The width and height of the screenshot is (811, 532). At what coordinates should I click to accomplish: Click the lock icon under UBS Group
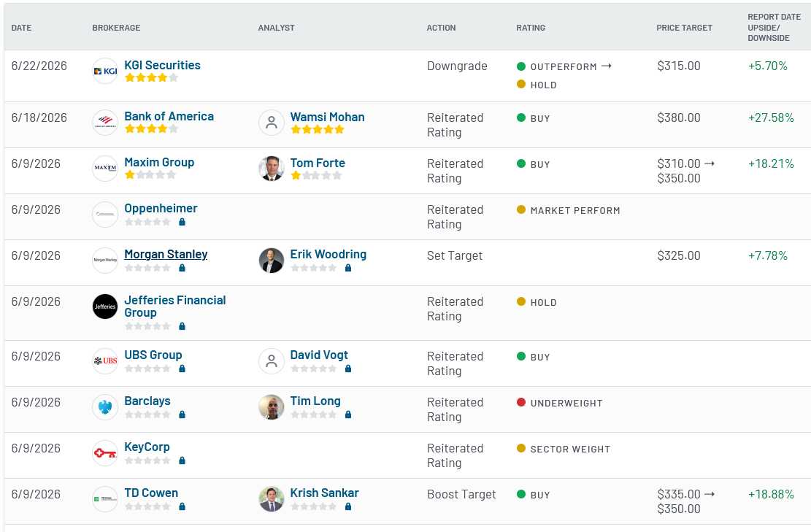click(182, 369)
